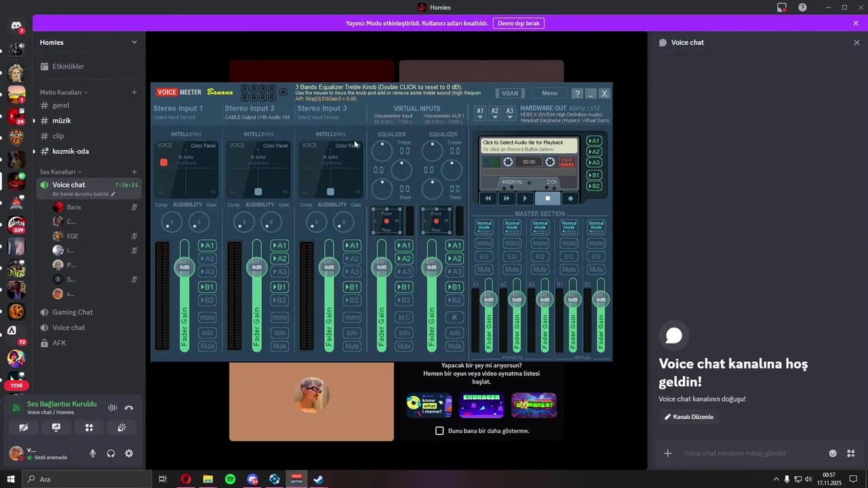868x488 pixels.
Task: Add a channel to Metin Kanalları
Action: [x=134, y=92]
